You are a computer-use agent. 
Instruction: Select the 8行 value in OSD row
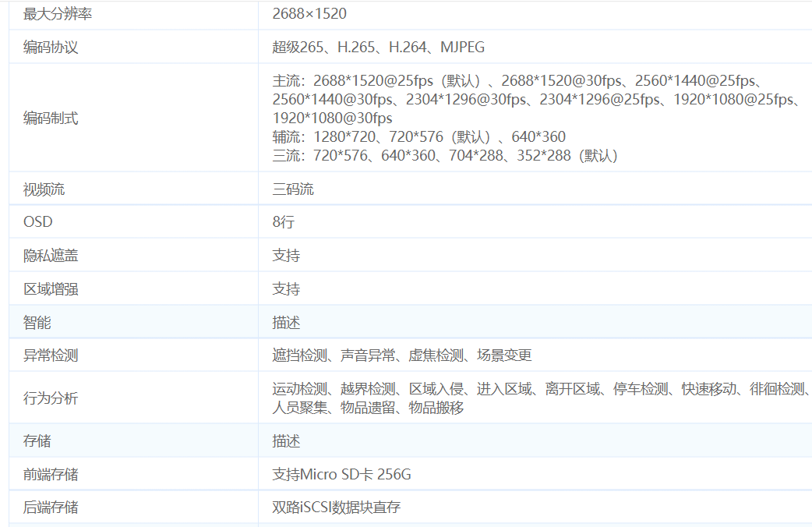click(x=284, y=222)
